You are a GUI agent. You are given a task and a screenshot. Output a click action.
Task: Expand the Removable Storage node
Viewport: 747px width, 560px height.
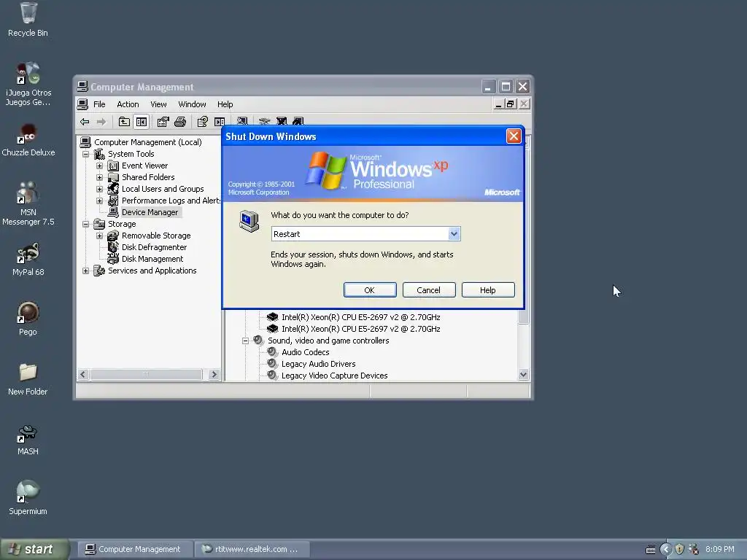pos(99,236)
